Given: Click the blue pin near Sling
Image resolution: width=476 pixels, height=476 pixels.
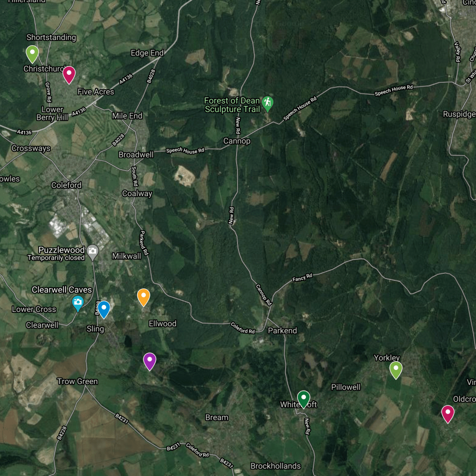Looking at the screenshot, I should [104, 309].
